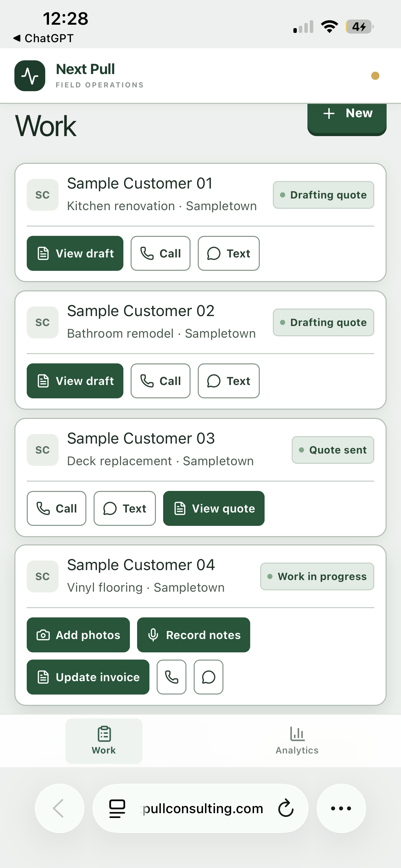Tap the battery indicator icon
The width and height of the screenshot is (401, 868).
(360, 26)
